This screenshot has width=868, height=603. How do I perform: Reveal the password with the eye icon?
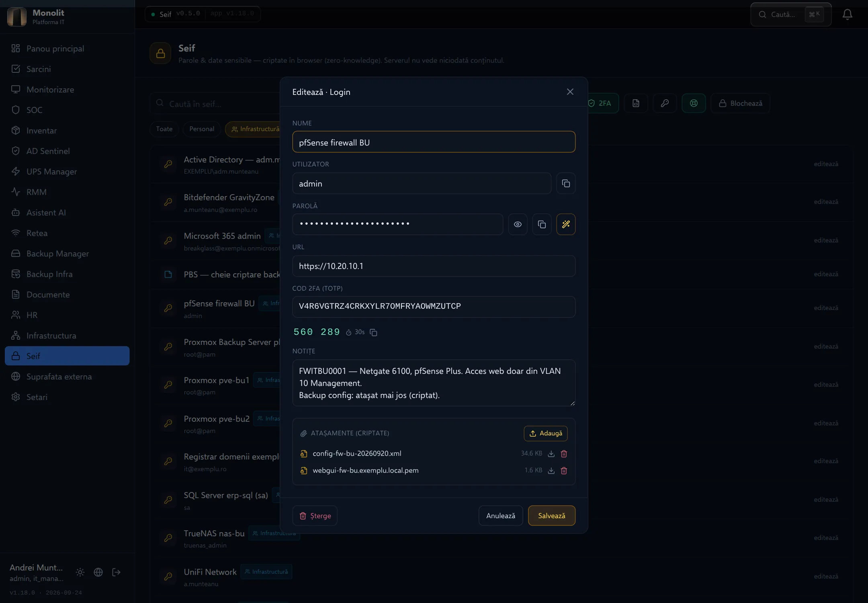tap(518, 224)
